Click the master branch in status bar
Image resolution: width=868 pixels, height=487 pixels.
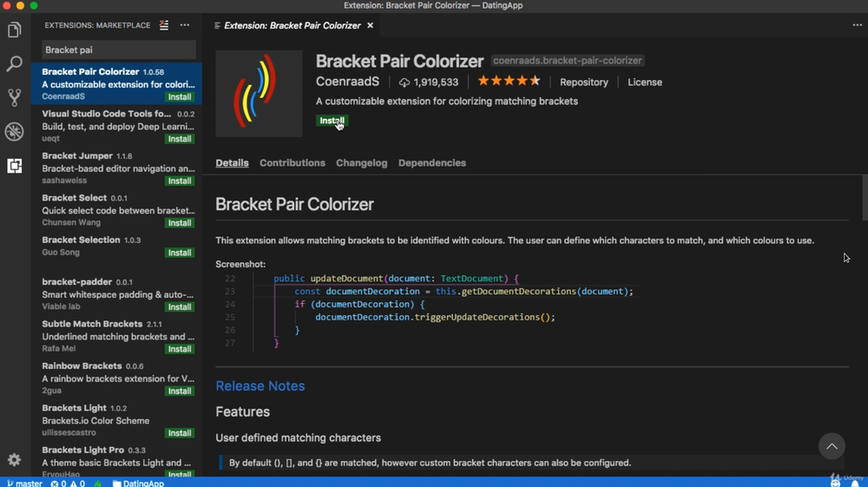click(x=24, y=483)
